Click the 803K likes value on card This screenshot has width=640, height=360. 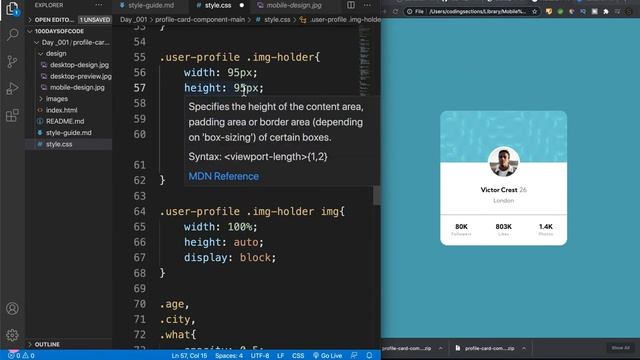(x=503, y=227)
